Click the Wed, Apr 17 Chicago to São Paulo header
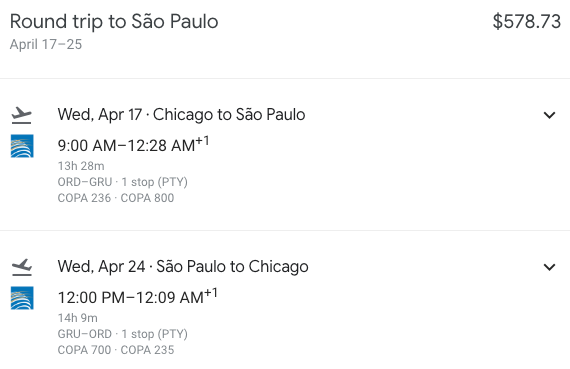 (x=181, y=115)
